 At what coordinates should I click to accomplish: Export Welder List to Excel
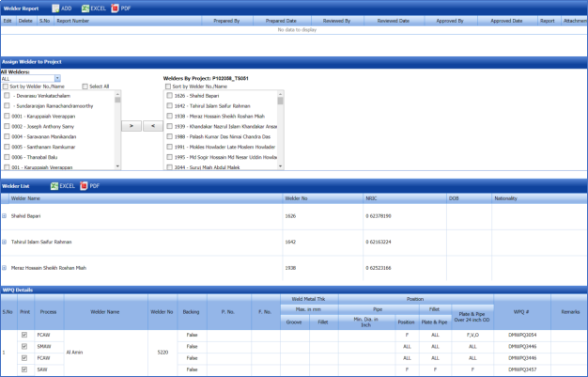click(x=62, y=186)
